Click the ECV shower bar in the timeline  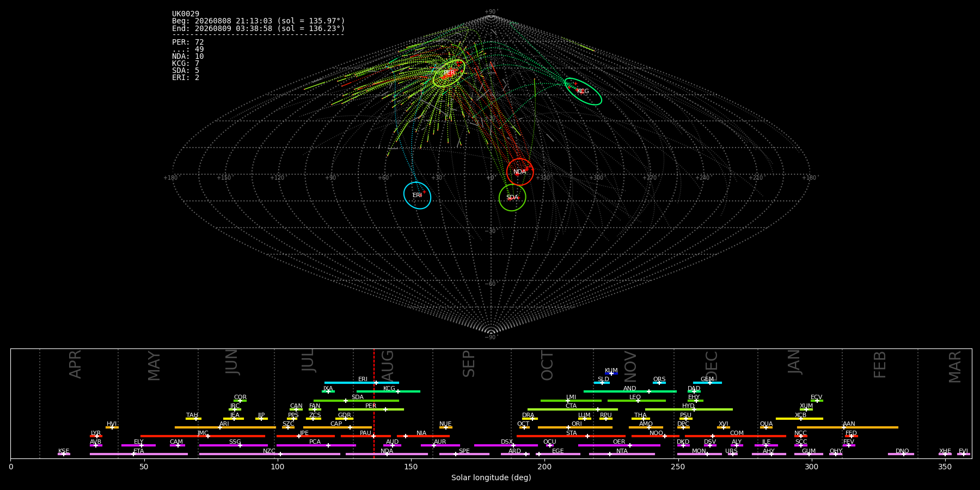tap(817, 401)
